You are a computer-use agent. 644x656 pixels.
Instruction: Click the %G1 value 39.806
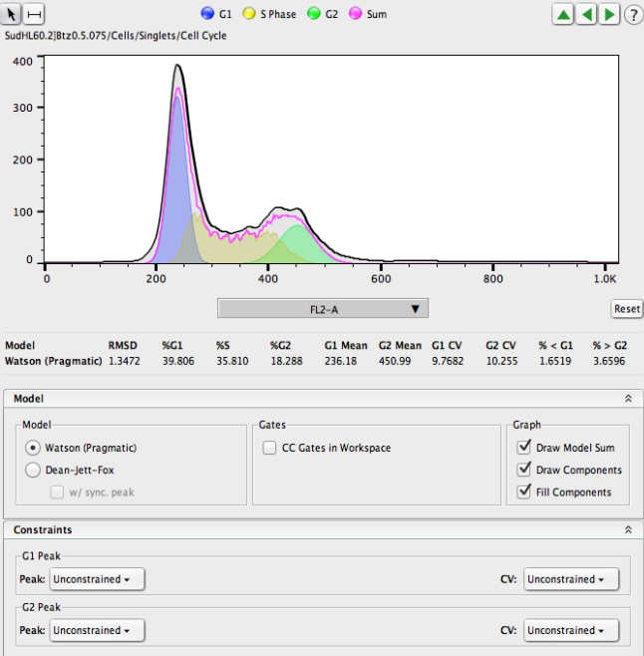(178, 361)
